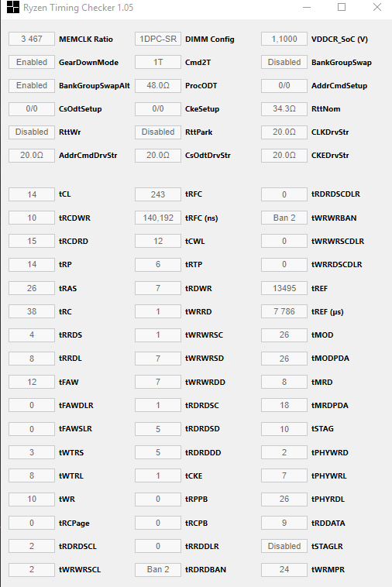The width and height of the screenshot is (392, 587).
Task: Click the tSTAGLR Disabled field
Action: pyautogui.click(x=284, y=546)
